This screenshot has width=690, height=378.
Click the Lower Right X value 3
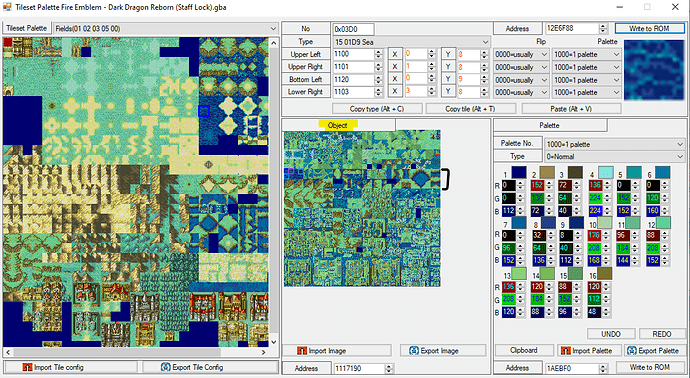pyautogui.click(x=416, y=92)
